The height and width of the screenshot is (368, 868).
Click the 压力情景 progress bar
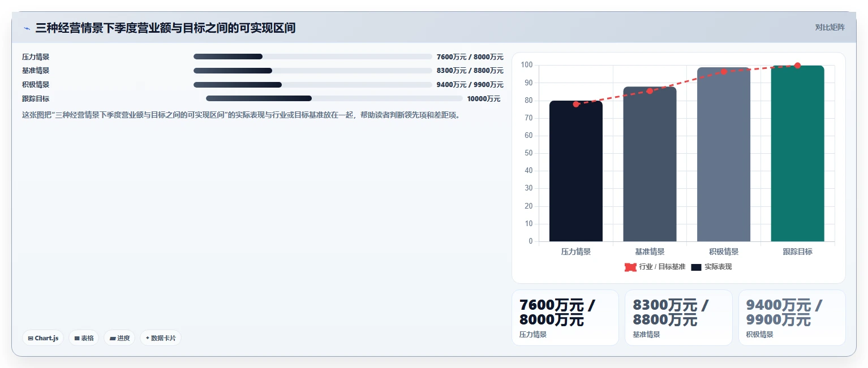point(313,57)
